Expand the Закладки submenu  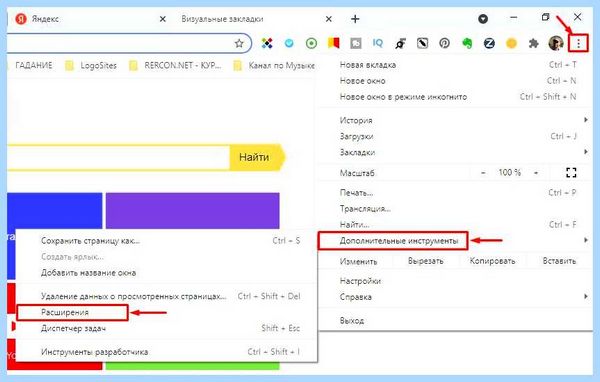coord(455,152)
